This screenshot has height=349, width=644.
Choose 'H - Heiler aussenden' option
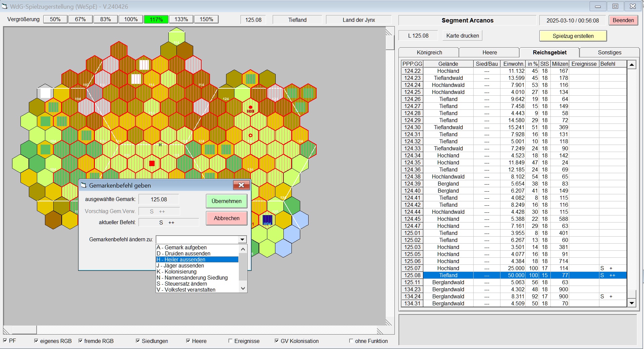pyautogui.click(x=197, y=259)
